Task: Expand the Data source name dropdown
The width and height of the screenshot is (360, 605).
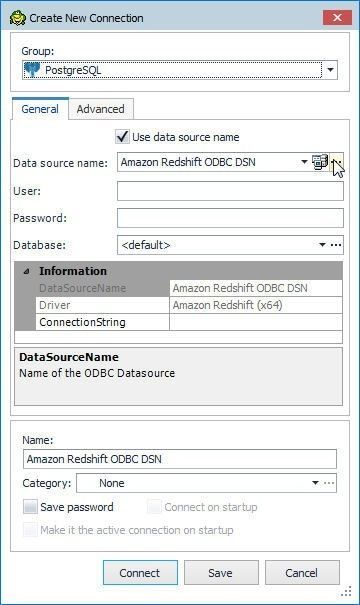Action: [x=304, y=162]
